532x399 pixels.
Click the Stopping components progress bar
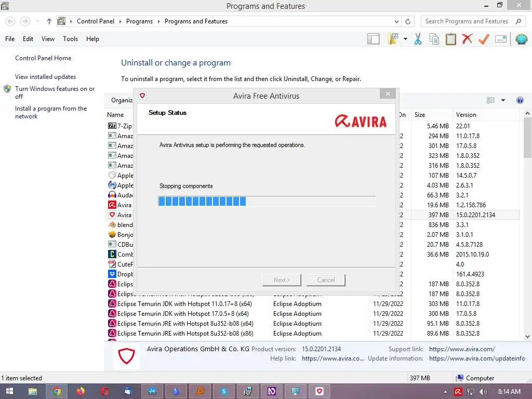[x=267, y=201]
